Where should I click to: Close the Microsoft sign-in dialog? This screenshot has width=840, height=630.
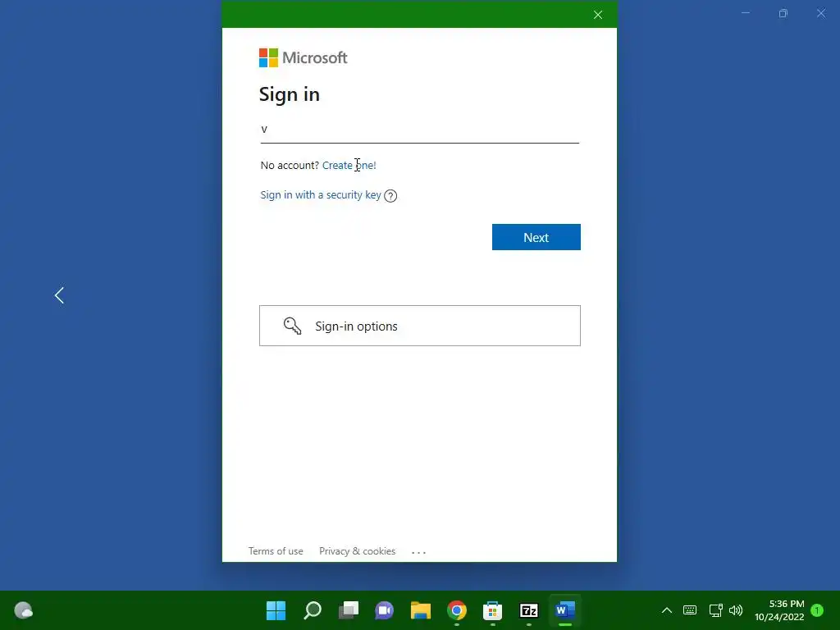point(598,15)
